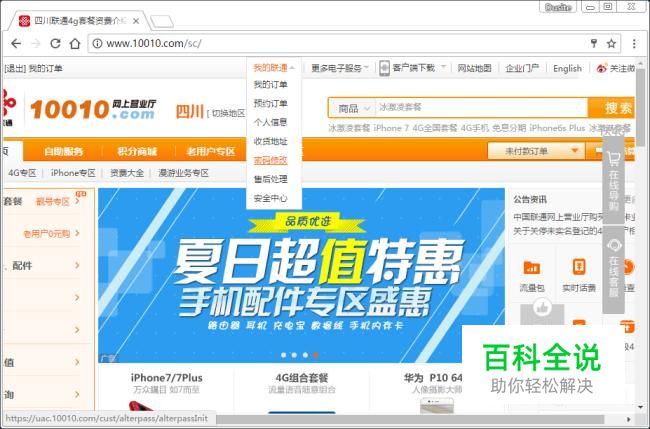Open the iPhone专区 sub-navigation link
The image size is (650, 429).
[73, 173]
